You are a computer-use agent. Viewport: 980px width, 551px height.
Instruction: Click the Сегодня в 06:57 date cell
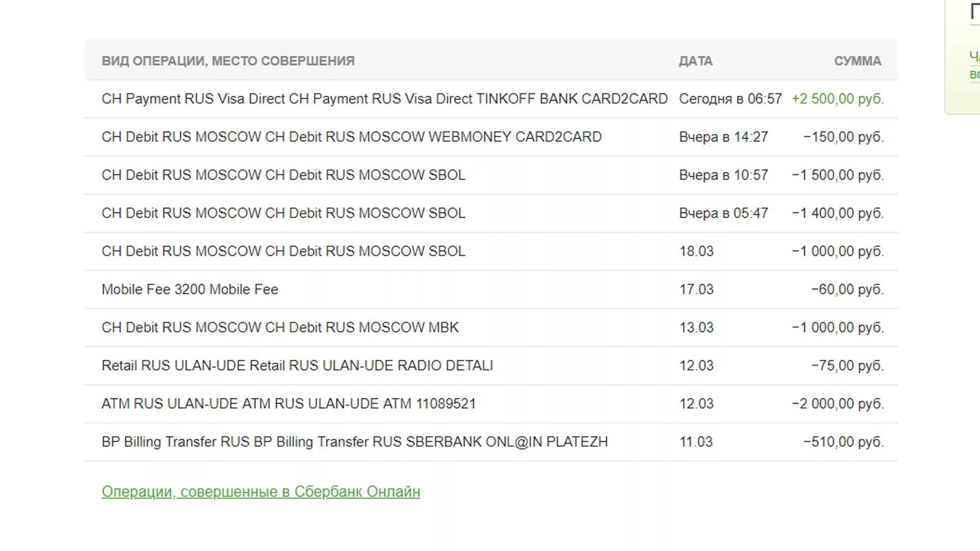(x=730, y=99)
